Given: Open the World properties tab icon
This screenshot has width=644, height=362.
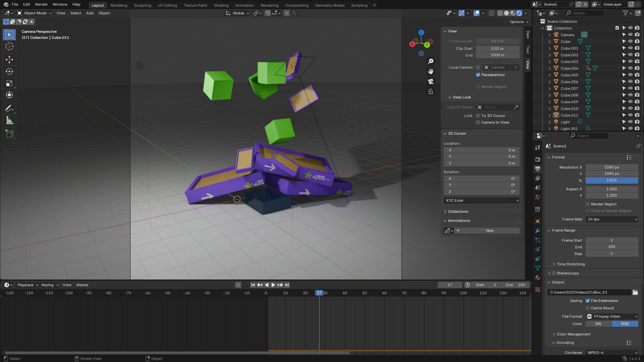Looking at the screenshot, I should (x=538, y=197).
